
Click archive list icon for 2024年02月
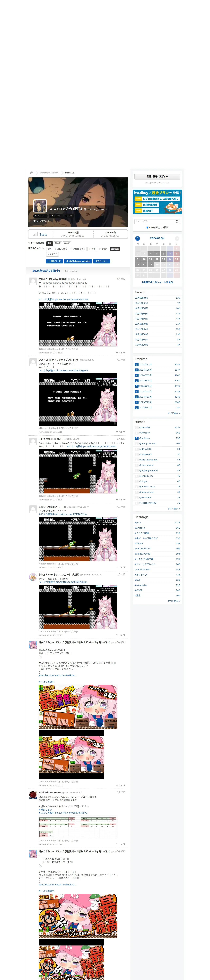pos(136,392)
